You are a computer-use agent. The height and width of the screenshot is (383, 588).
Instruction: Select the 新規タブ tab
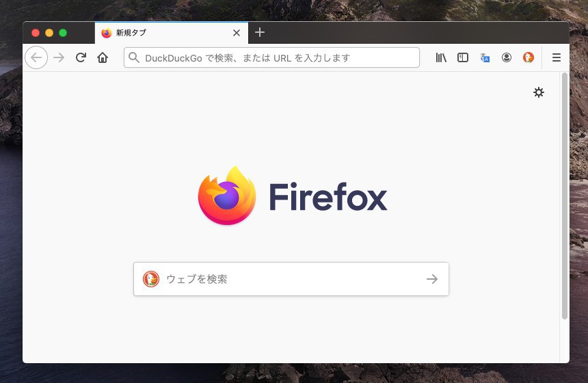[x=172, y=33]
